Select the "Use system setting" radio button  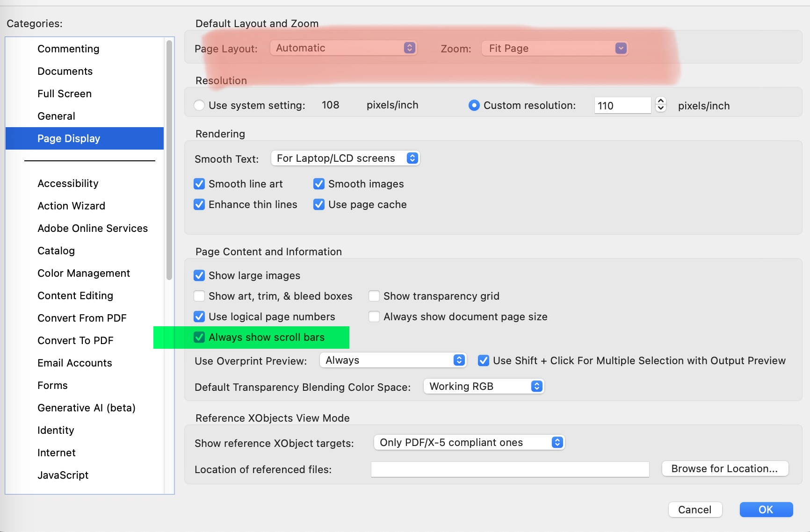point(199,105)
